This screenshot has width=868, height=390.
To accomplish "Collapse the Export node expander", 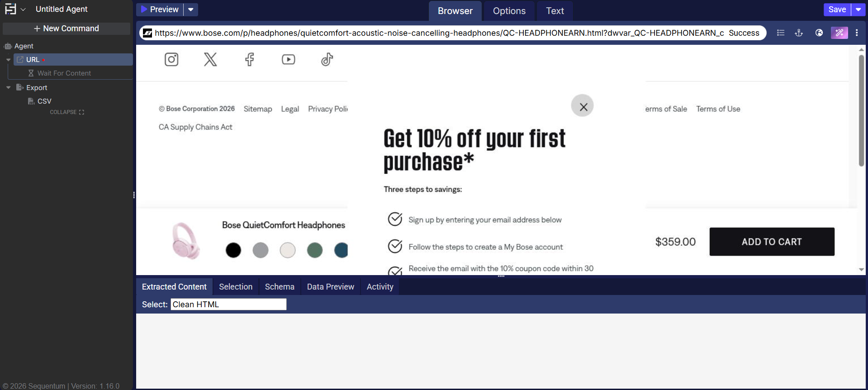I will tap(8, 88).
